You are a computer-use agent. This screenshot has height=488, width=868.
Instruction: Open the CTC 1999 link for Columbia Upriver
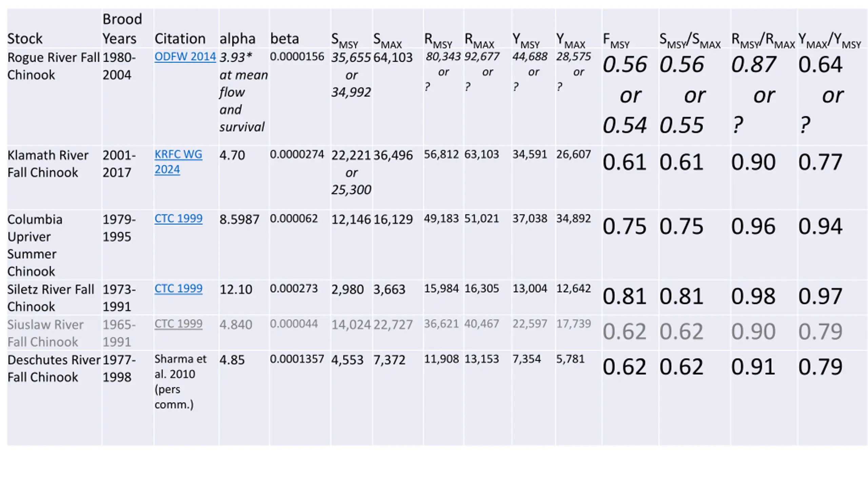178,219
